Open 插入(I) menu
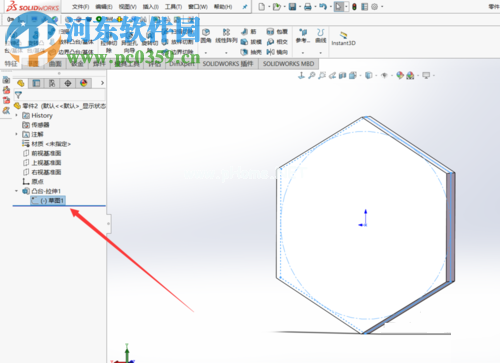The width and height of the screenshot is (500, 363). pos(151,7)
